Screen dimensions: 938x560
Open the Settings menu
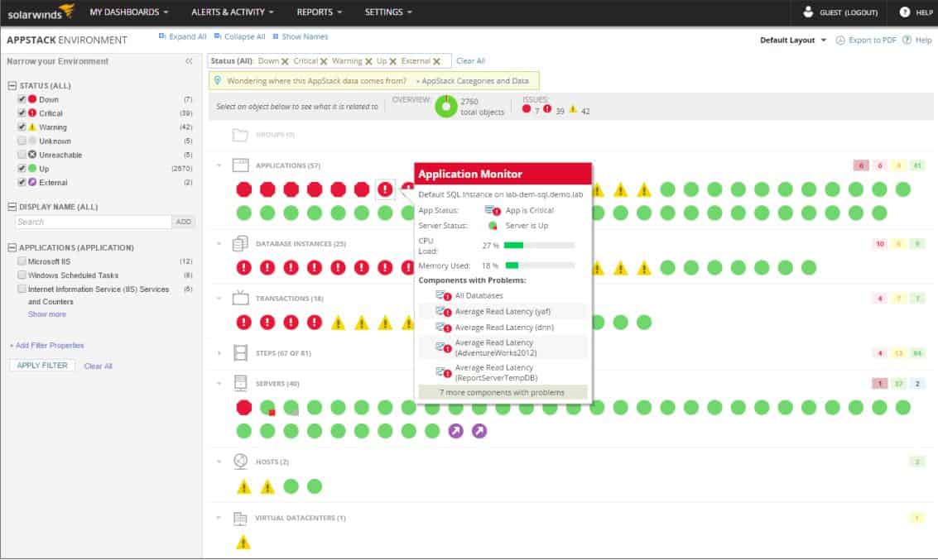388,12
